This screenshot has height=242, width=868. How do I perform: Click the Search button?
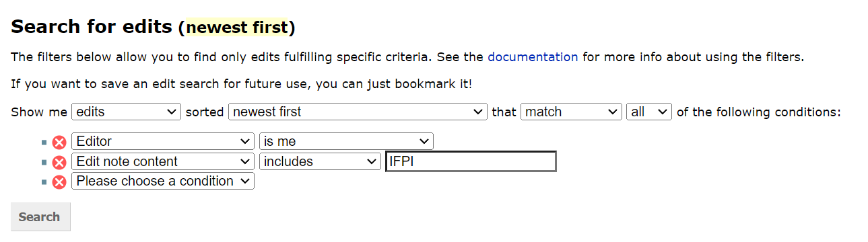tap(40, 217)
